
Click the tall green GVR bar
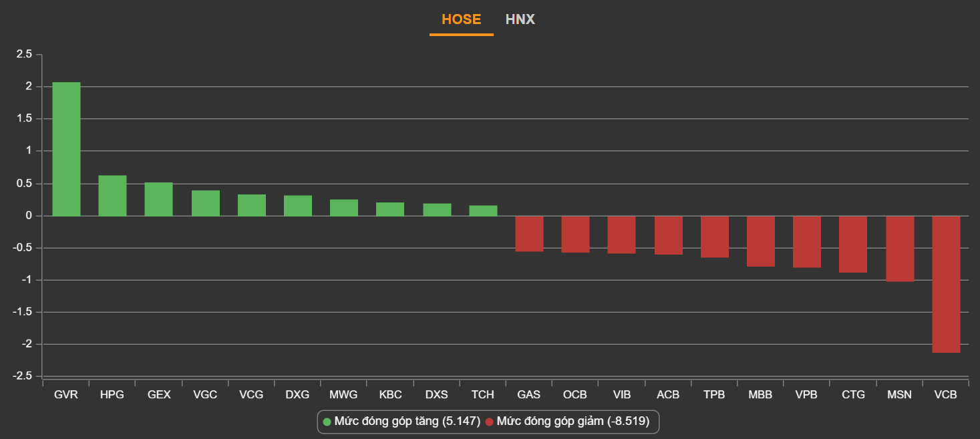66,149
